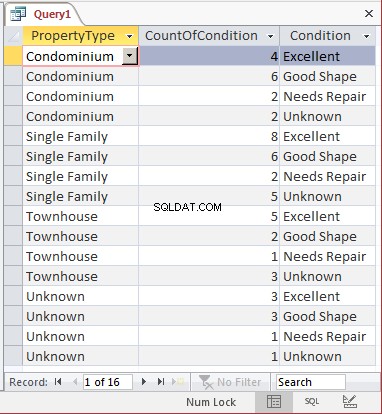
Task: Expand Condominium cell combo box arrow
Action: 130,56
